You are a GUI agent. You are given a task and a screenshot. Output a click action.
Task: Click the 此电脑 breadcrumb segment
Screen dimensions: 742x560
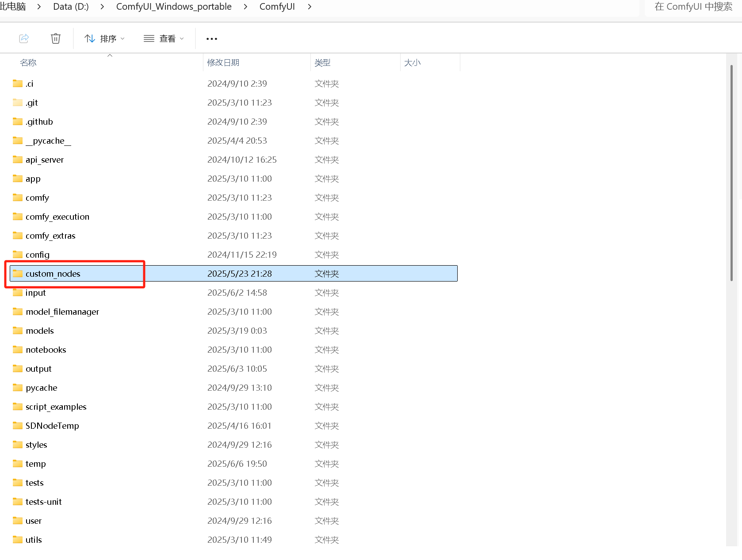click(13, 7)
